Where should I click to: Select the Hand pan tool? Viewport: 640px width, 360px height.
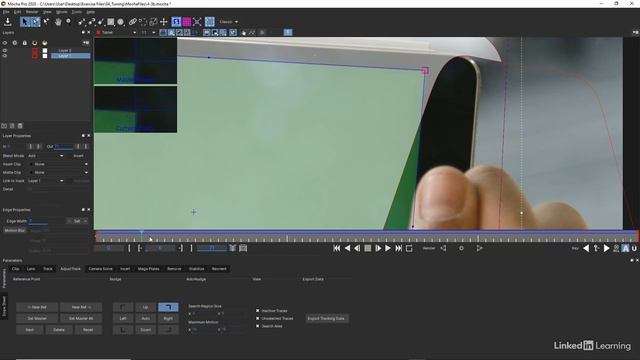(x=58, y=22)
